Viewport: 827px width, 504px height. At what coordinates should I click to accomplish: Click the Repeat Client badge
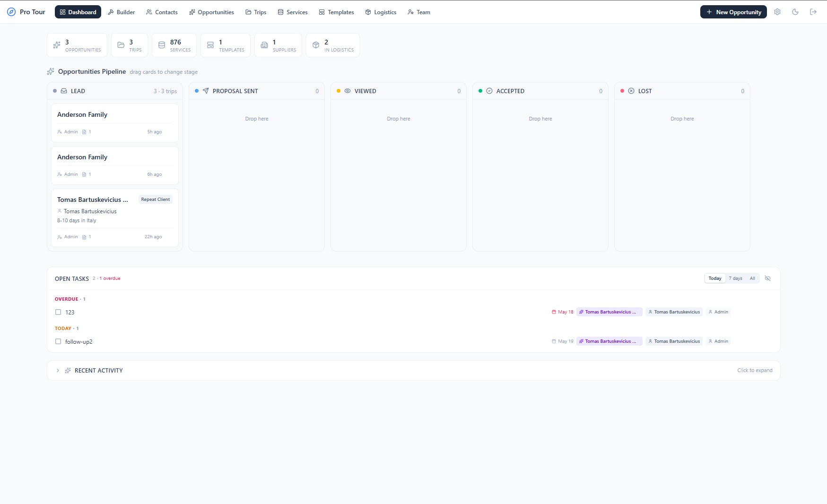[x=156, y=200]
